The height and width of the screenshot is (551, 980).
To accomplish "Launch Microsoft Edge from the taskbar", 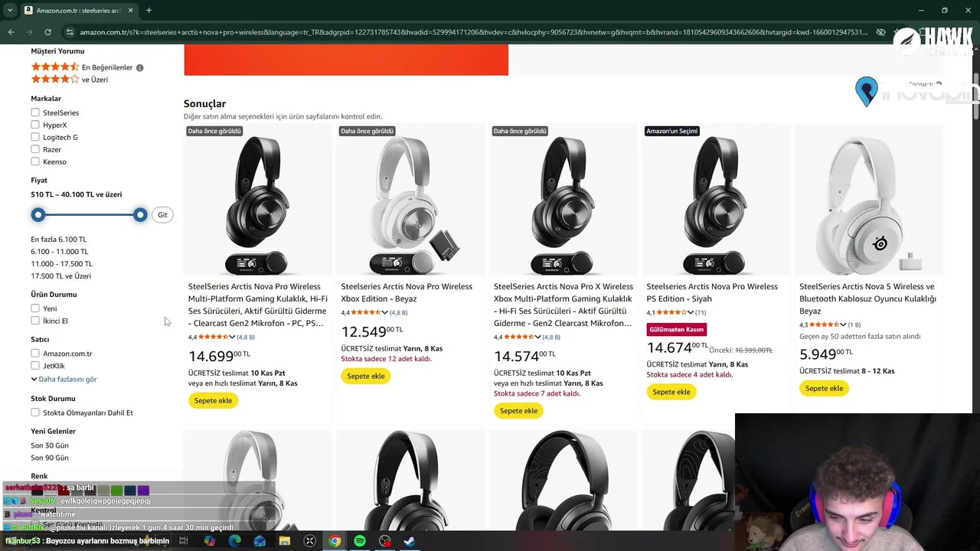I will [x=234, y=541].
